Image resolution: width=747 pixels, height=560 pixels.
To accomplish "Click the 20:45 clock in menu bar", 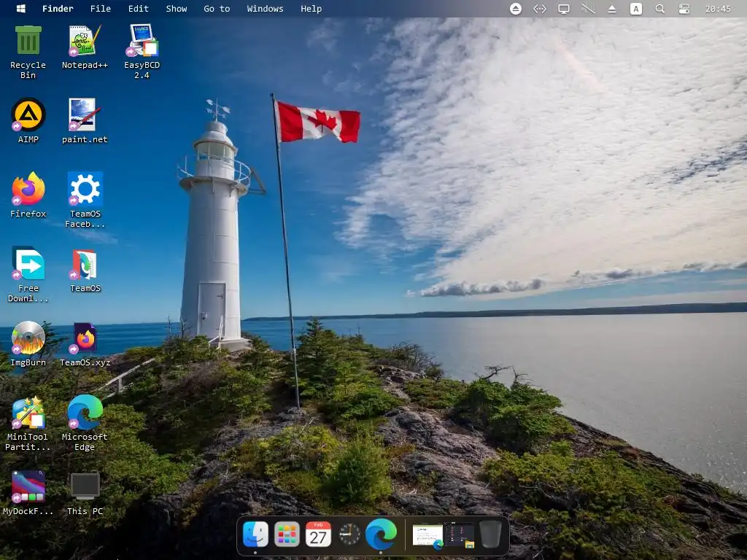I will [x=718, y=9].
